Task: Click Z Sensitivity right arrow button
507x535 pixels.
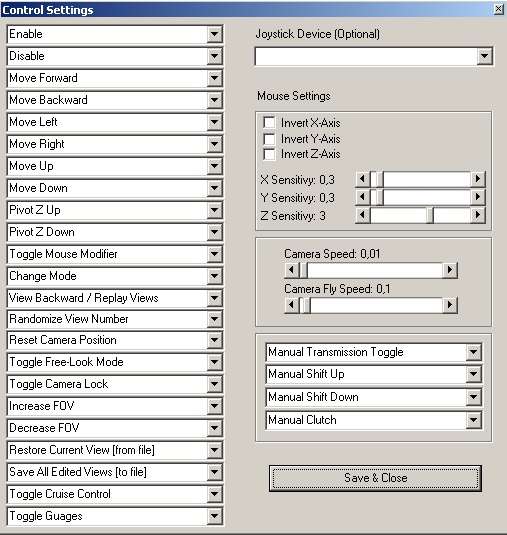Action: click(478, 215)
